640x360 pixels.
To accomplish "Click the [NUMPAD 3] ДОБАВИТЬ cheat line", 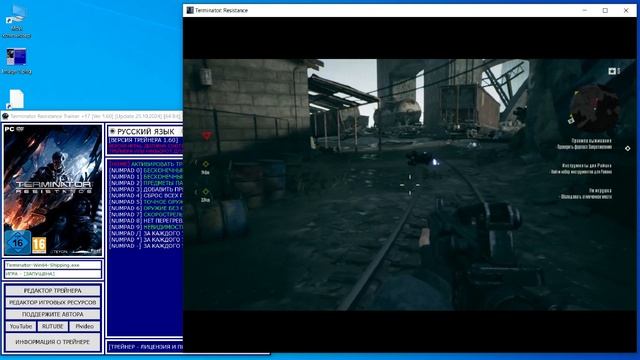I will point(146,189).
